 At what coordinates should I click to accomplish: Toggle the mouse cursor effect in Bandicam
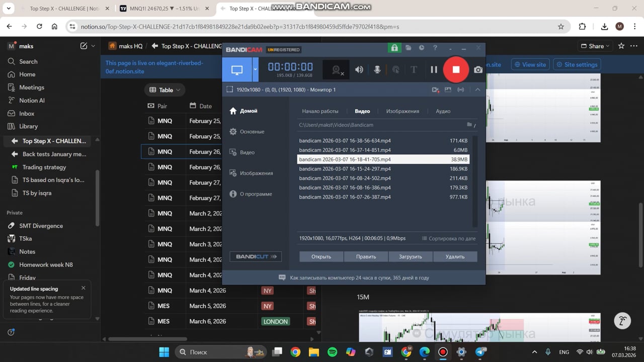coord(396,70)
